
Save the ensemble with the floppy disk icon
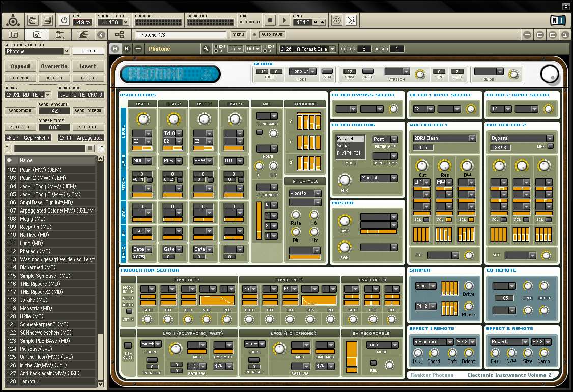tap(47, 20)
